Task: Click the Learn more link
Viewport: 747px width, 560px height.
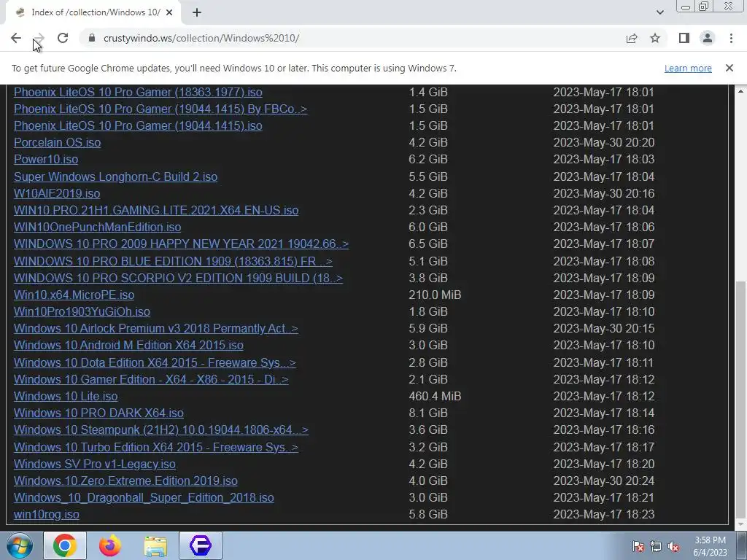Action: [688, 68]
